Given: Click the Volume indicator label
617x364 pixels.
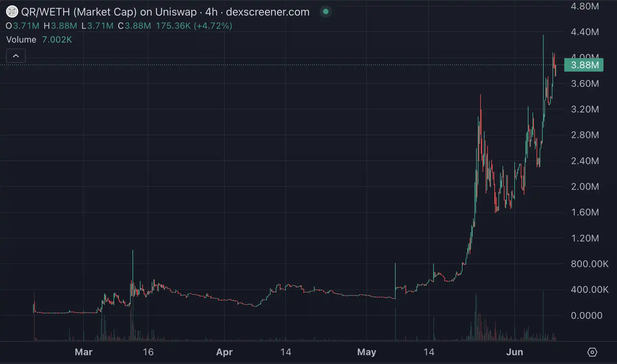Looking at the screenshot, I should (x=21, y=40).
